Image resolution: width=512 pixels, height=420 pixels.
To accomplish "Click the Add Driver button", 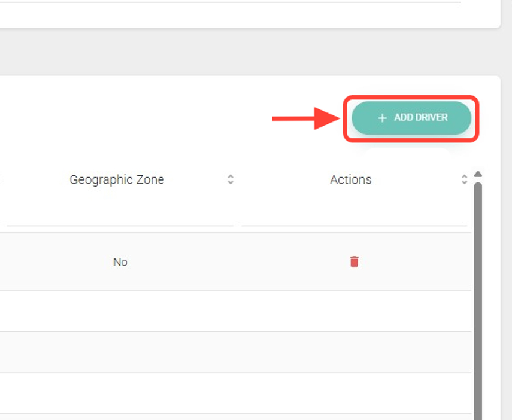I will (411, 118).
